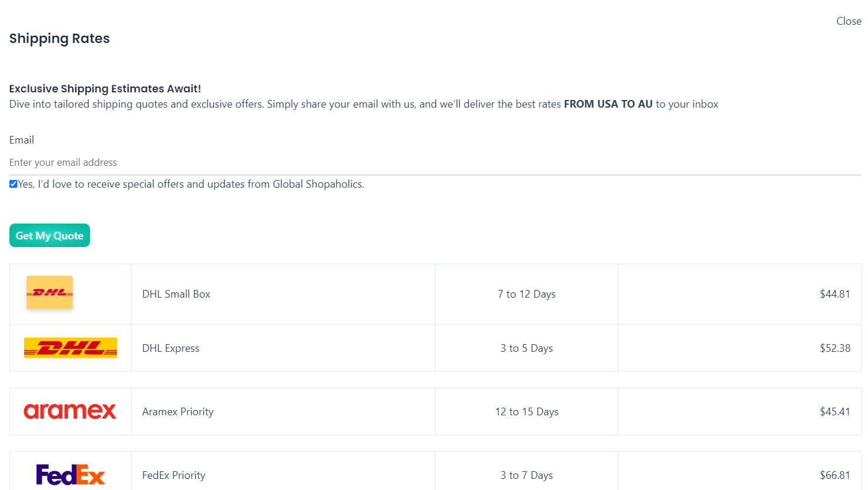Select the DHL Express shipping name
868x490 pixels.
[171, 348]
